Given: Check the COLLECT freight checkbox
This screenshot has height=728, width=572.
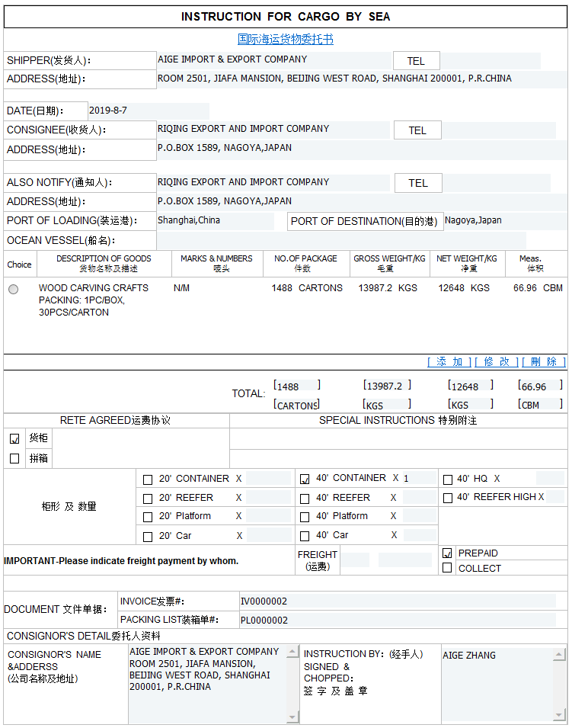Looking at the screenshot, I should [447, 568].
